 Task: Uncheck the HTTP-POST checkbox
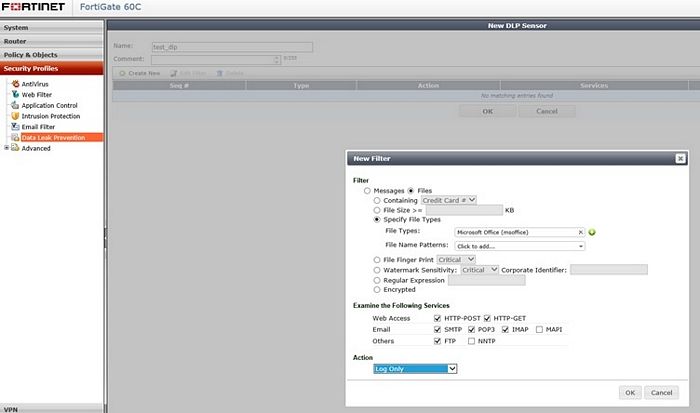(x=438, y=318)
